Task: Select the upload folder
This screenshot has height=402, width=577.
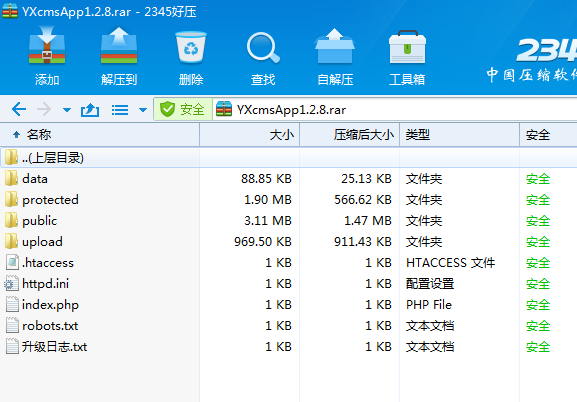Action: [288, 242]
